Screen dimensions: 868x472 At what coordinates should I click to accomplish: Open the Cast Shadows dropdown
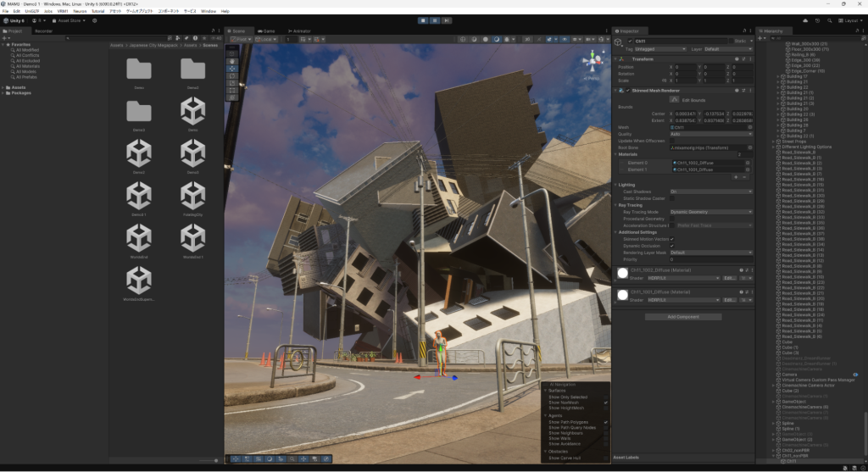pos(710,192)
